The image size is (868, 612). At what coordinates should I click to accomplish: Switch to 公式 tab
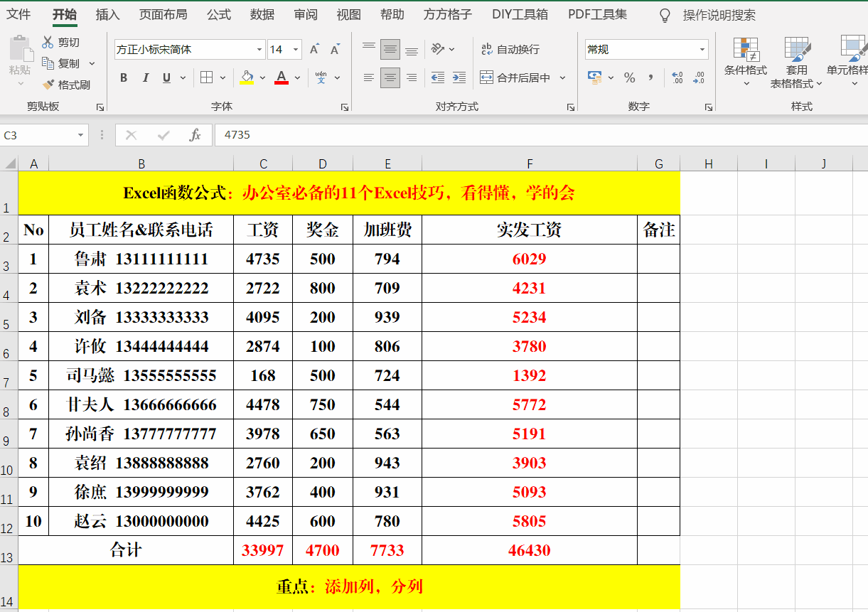(x=219, y=14)
